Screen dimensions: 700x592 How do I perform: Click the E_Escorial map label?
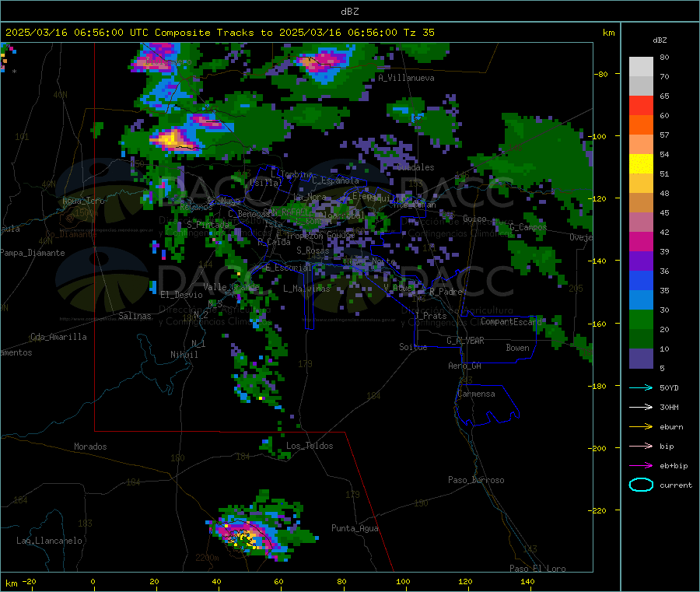click(x=288, y=268)
